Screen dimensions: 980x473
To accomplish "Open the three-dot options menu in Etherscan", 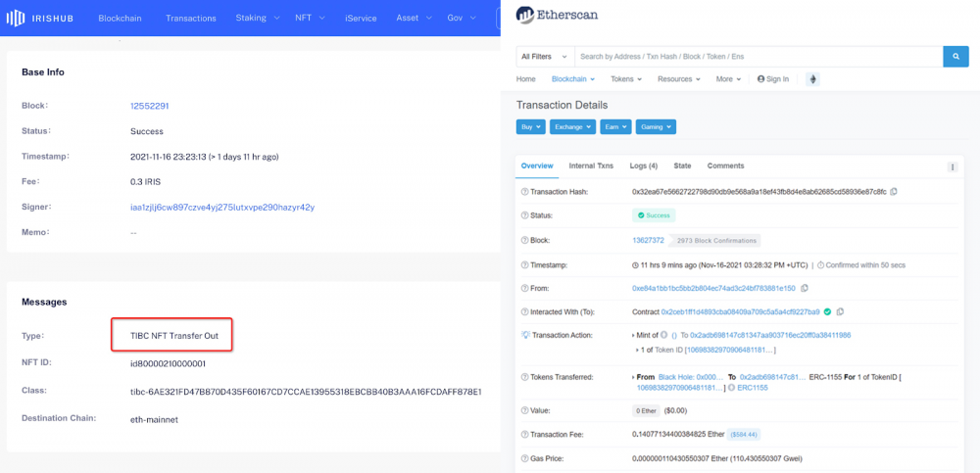I will pos(953,166).
